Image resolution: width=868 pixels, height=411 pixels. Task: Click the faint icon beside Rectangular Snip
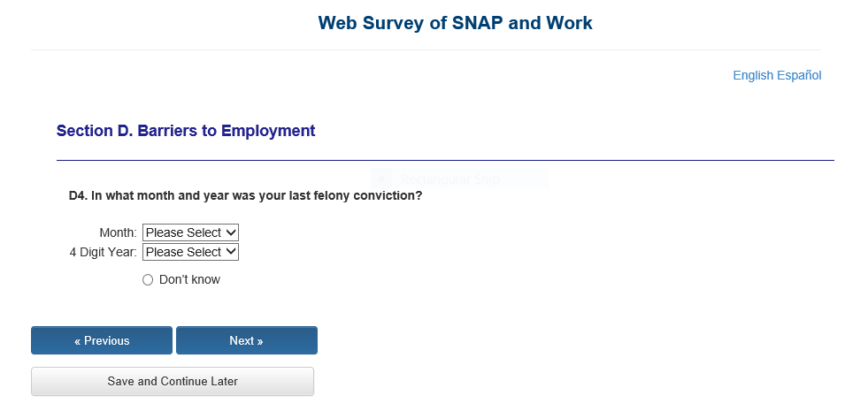click(383, 179)
